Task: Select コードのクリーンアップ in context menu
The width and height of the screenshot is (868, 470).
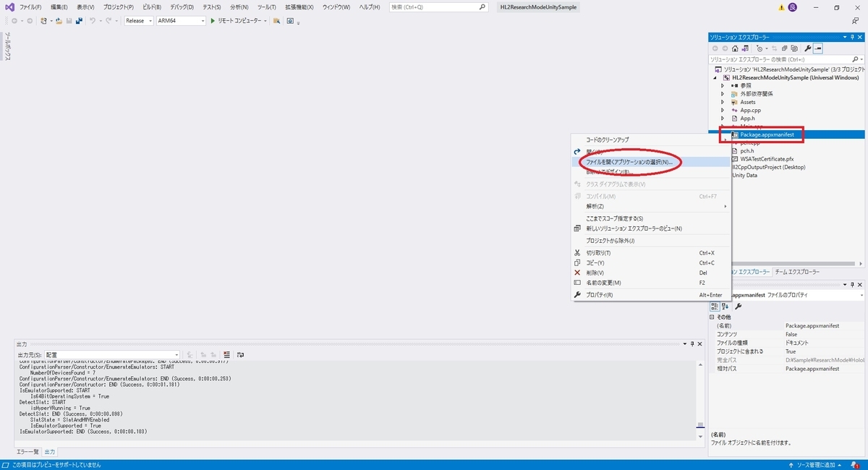Action: 608,140
